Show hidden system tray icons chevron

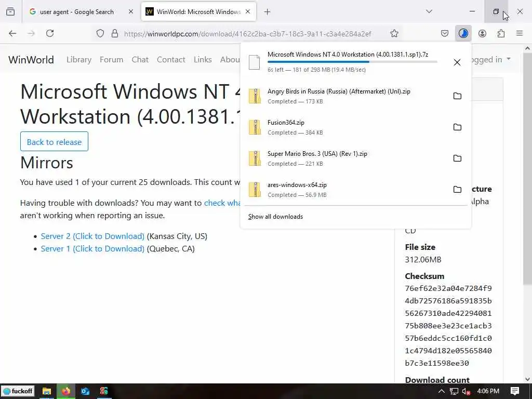(442, 391)
